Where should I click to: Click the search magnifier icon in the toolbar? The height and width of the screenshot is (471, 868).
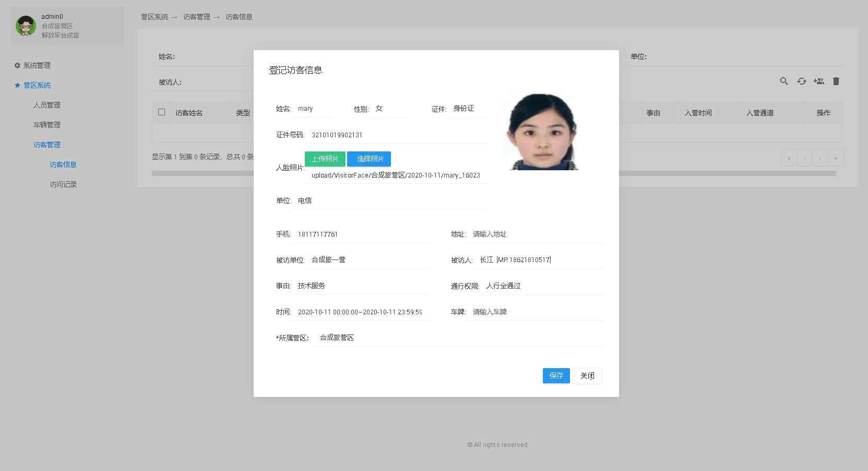coord(784,81)
